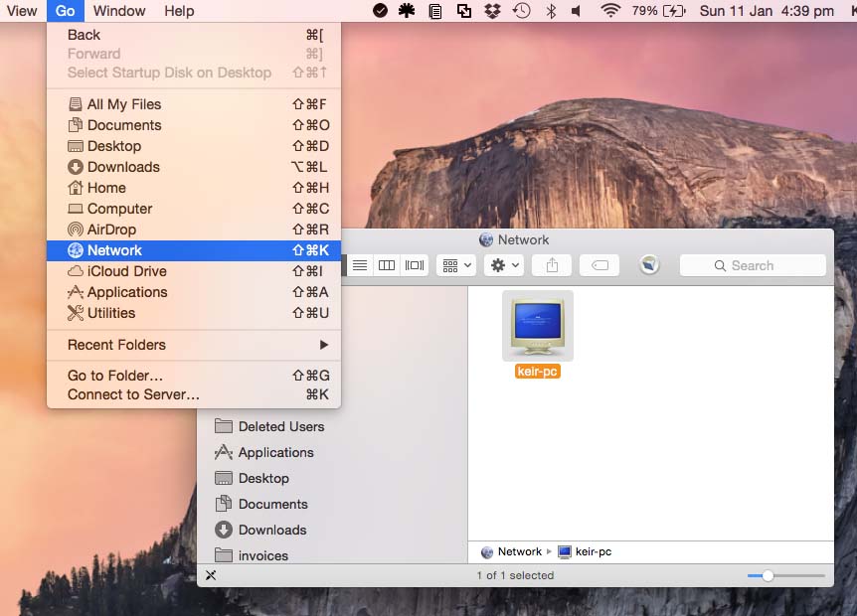Image resolution: width=857 pixels, height=616 pixels.
Task: Select All My Files in Go menu
Action: (x=194, y=104)
